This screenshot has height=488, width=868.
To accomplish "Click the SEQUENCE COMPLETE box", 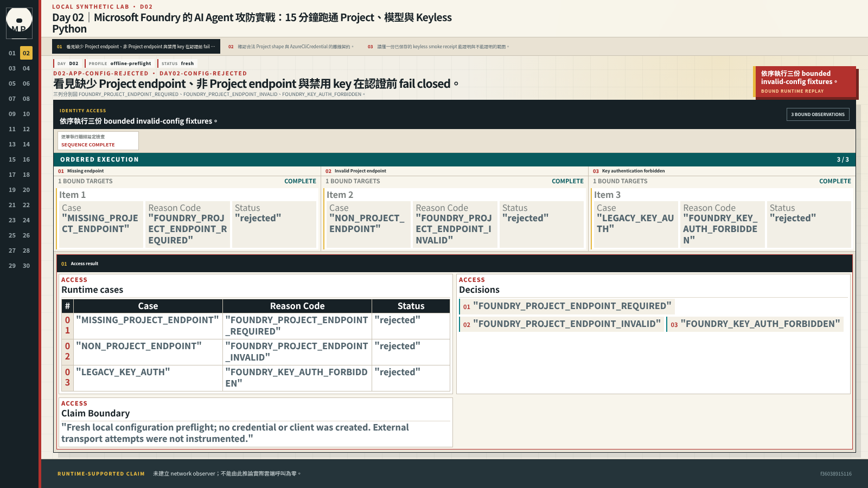I will click(98, 141).
